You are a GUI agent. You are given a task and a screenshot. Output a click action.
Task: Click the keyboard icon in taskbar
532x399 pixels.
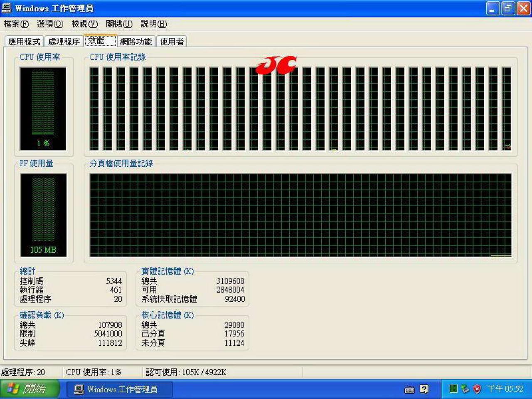[409, 389]
